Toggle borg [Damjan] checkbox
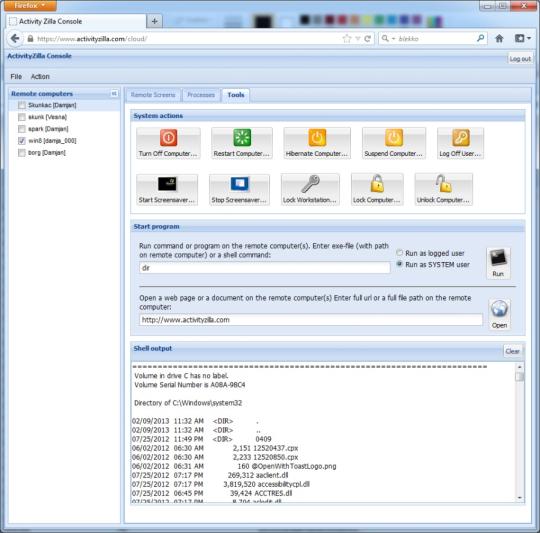This screenshot has width=540, height=533. [x=22, y=153]
